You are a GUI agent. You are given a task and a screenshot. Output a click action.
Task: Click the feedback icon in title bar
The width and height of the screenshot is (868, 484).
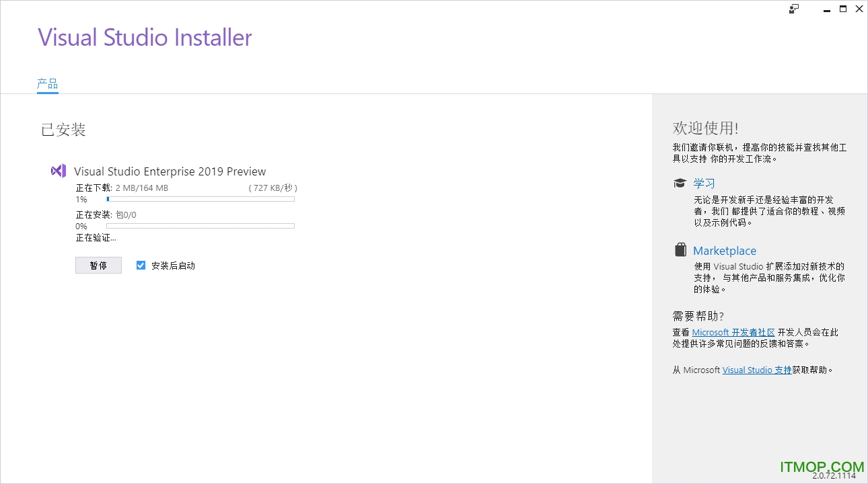coord(794,9)
